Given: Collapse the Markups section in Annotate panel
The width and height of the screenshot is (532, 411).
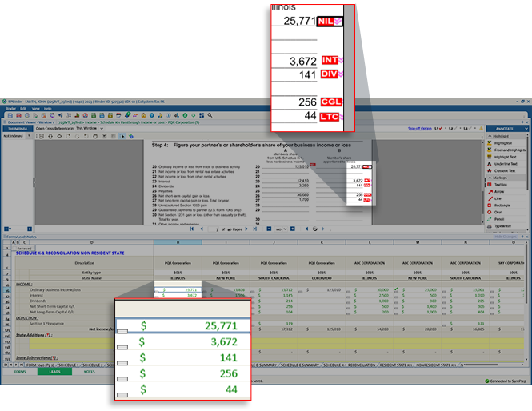Looking at the screenshot, I should click(x=490, y=178).
